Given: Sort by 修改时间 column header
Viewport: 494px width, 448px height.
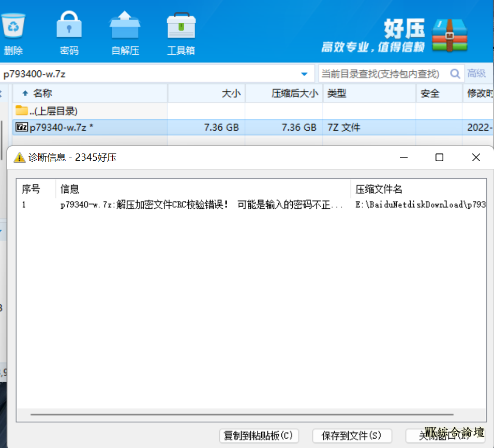Looking at the screenshot, I should coord(478,93).
